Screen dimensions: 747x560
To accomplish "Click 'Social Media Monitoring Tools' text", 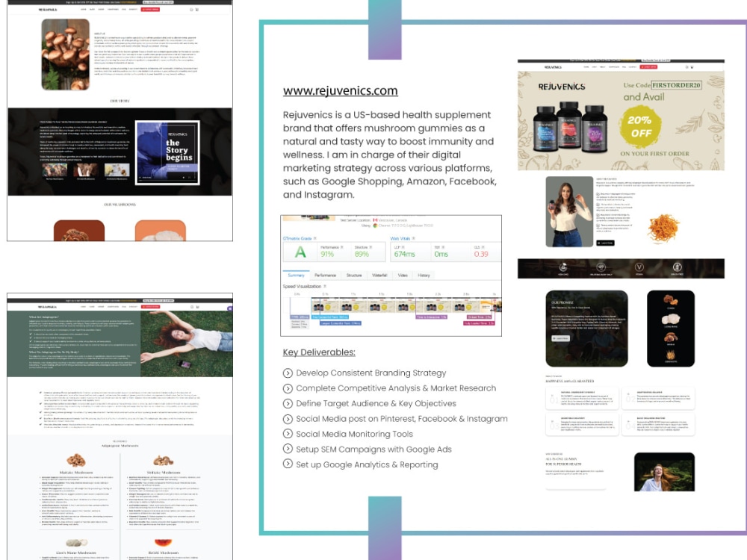I will tap(354, 434).
